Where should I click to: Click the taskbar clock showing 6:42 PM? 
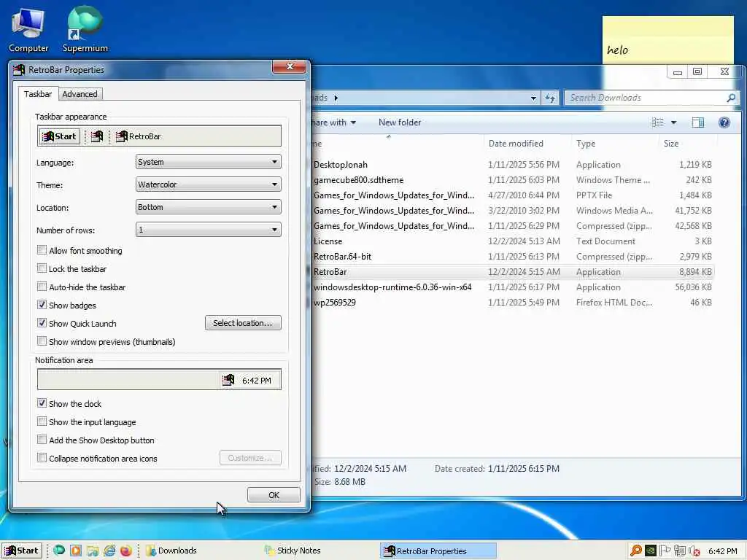[723, 551]
